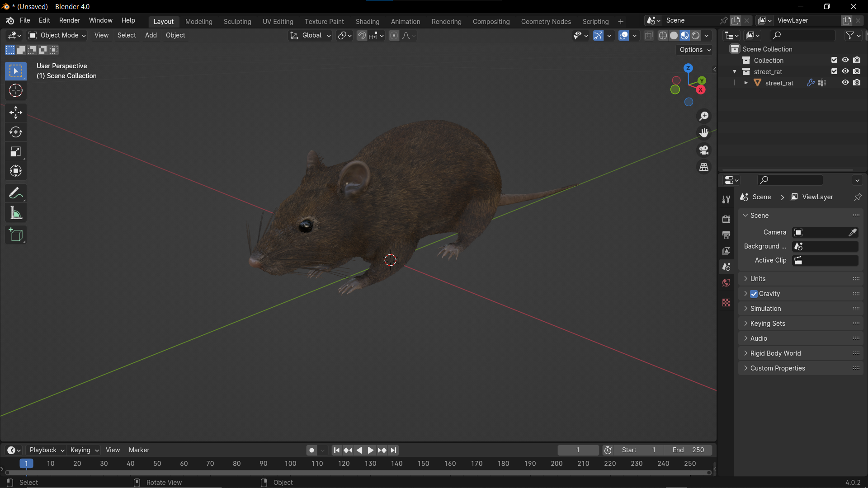Viewport: 868px width, 488px height.
Task: Expand the Units panel
Action: [x=758, y=279]
